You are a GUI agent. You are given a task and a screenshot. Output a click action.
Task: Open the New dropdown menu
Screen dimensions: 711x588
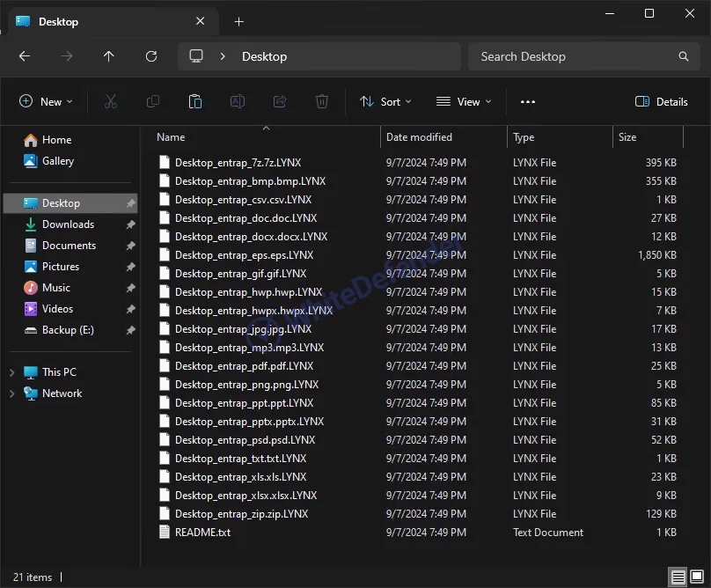point(47,102)
